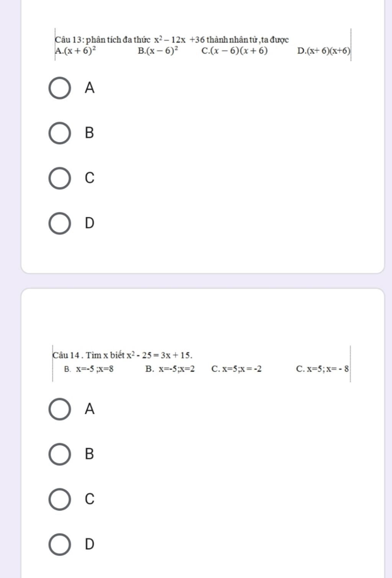Click the A.(x + 6)² choice text
The height and width of the screenshot is (578, 392).
pyautogui.click(x=76, y=50)
